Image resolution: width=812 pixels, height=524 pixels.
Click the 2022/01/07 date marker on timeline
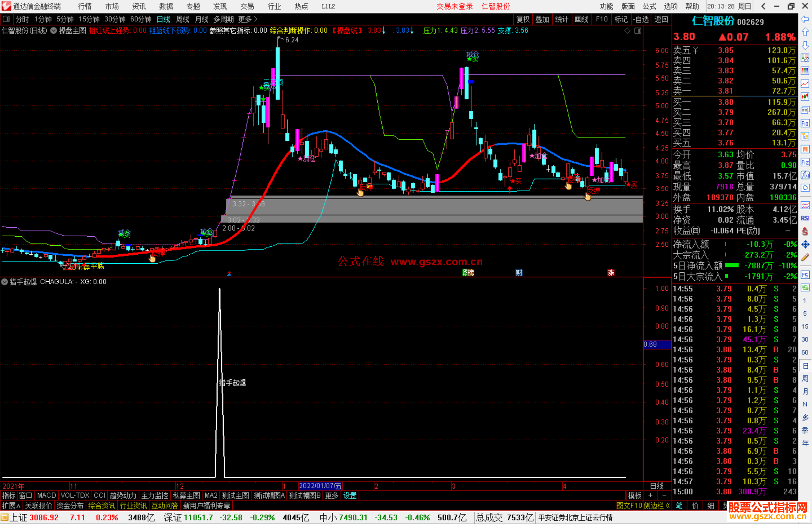point(320,486)
